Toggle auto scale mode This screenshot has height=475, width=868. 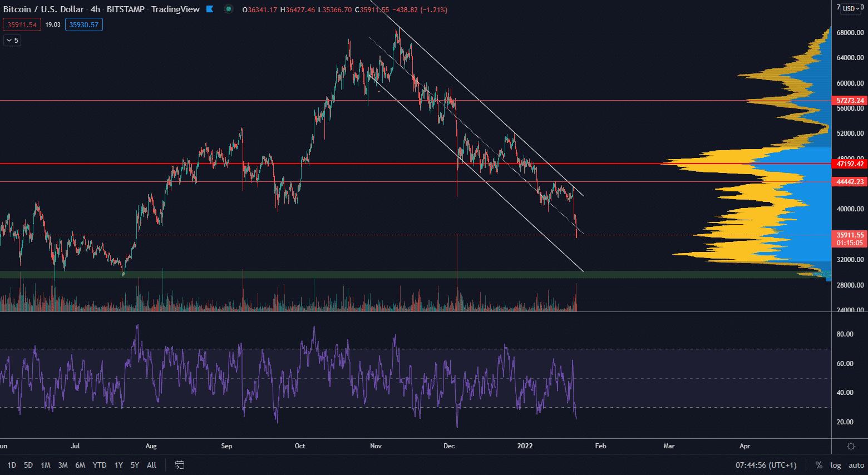click(x=856, y=465)
